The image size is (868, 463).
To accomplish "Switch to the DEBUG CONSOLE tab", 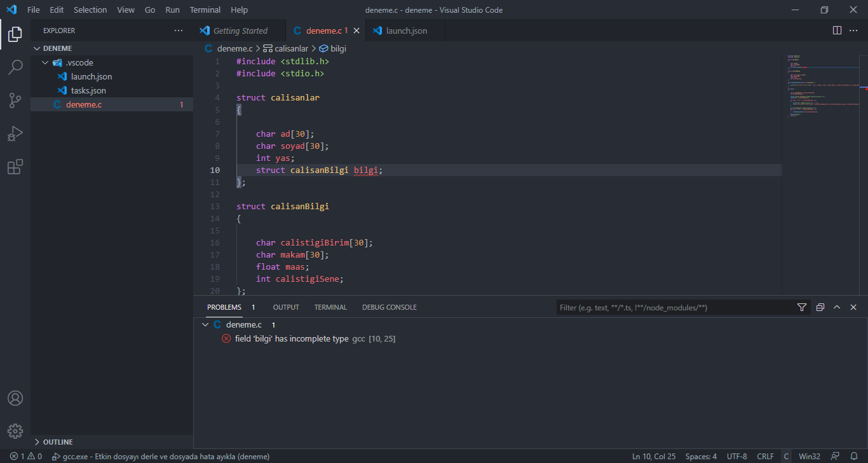I will pyautogui.click(x=390, y=307).
